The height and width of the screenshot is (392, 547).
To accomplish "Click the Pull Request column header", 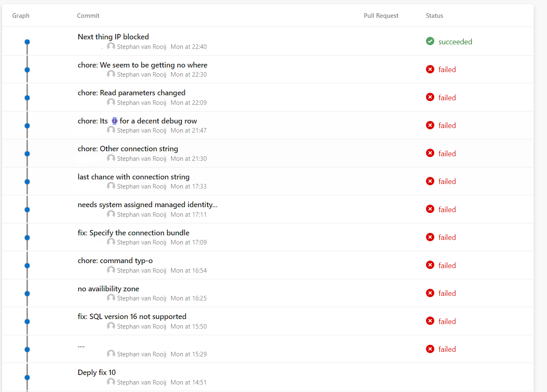I will (x=381, y=16).
